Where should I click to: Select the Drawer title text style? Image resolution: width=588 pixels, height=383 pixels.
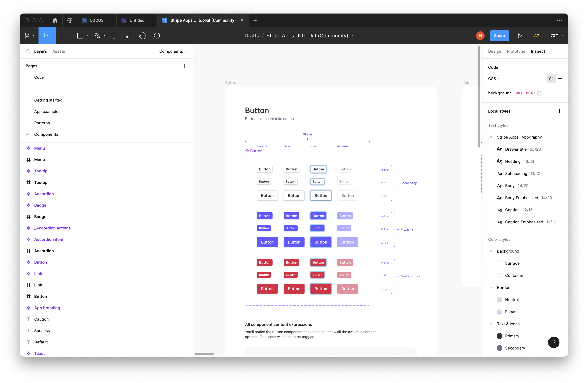pyautogui.click(x=519, y=149)
